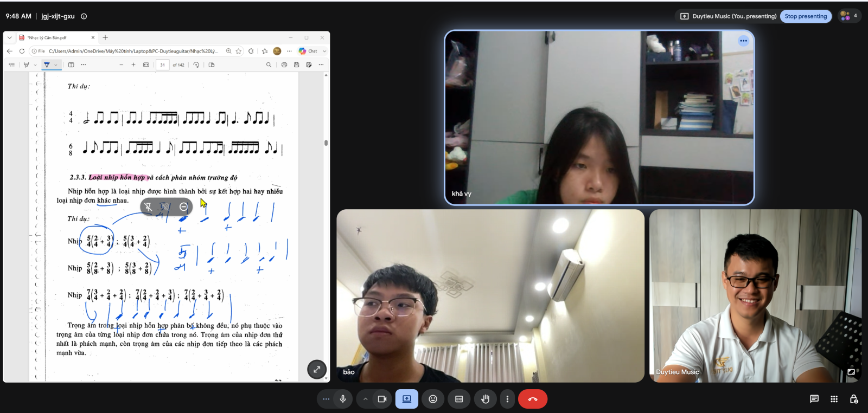
Task: Open audio settings dots beside microphone
Action: 326,399
